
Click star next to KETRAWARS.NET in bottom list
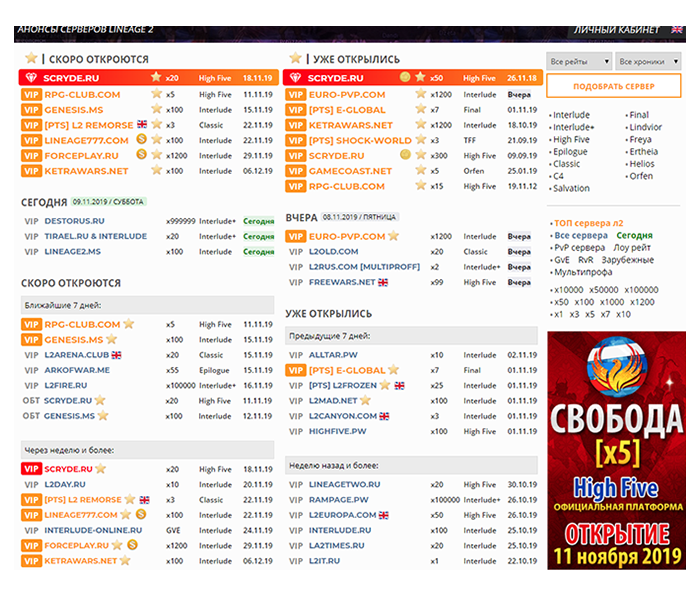tap(125, 560)
